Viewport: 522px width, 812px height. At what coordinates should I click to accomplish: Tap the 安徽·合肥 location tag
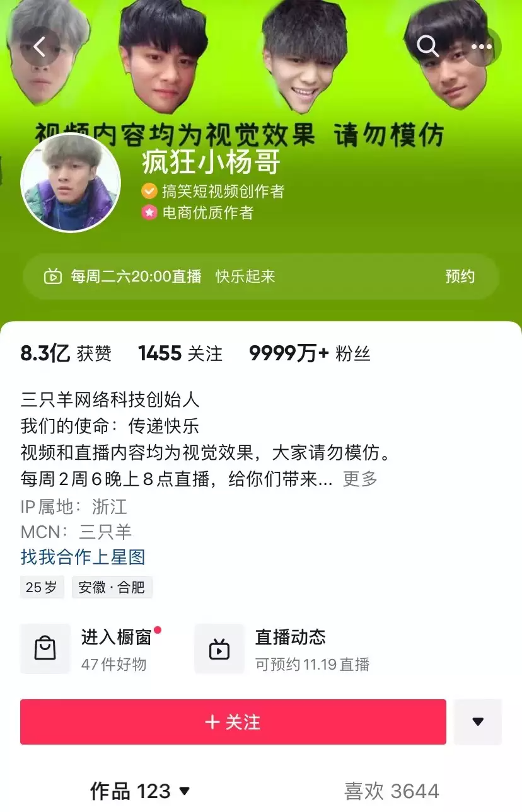112,588
